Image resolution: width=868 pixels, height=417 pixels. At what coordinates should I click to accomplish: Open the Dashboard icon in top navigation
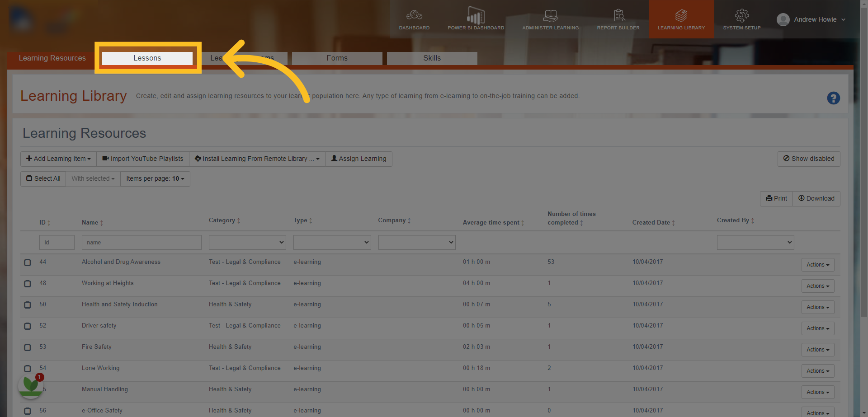click(414, 15)
